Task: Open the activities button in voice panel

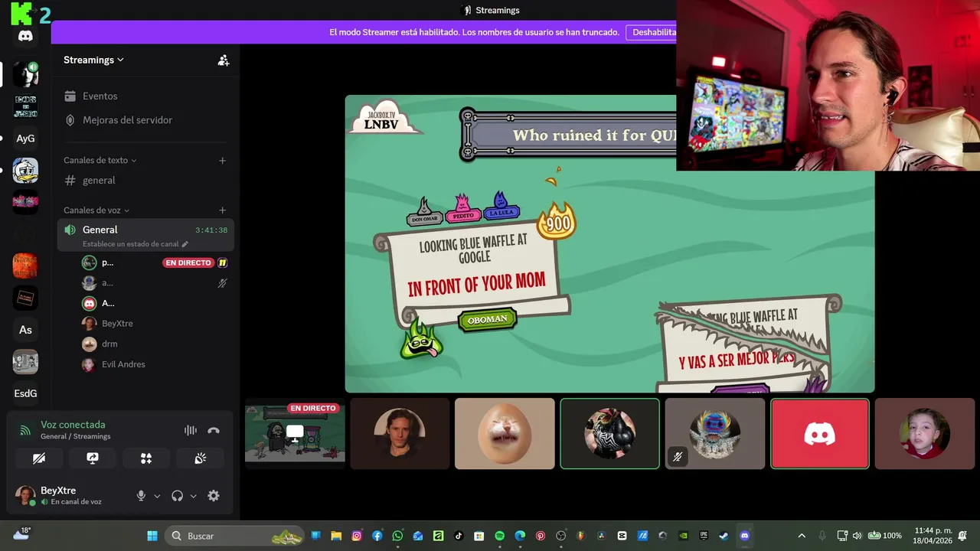Action: (146, 458)
